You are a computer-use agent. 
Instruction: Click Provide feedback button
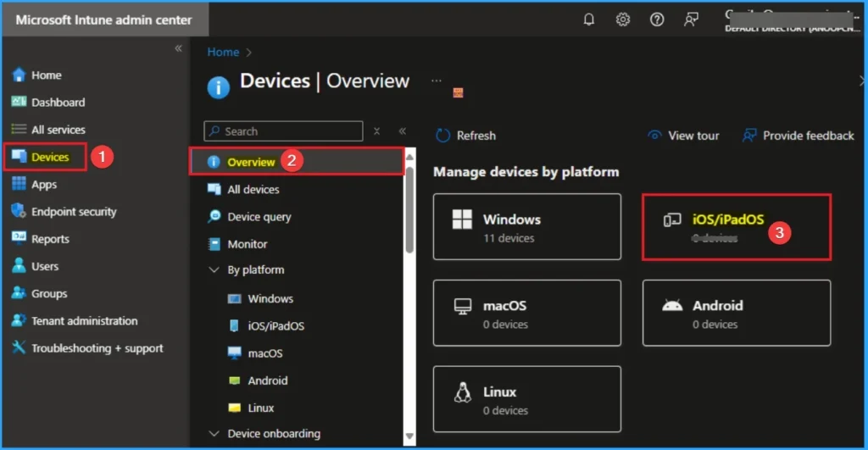click(x=798, y=136)
